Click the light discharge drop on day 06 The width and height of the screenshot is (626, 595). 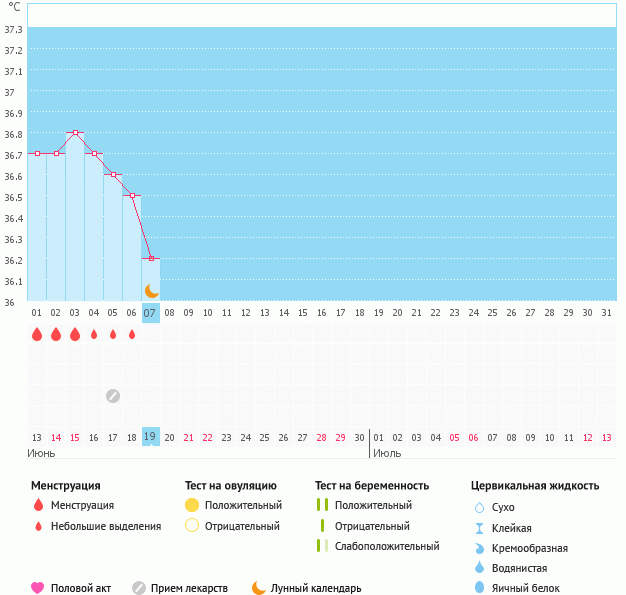tap(132, 334)
